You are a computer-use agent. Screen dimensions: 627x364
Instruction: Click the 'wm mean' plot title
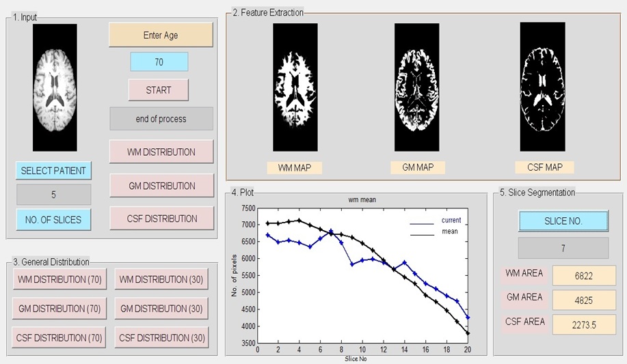pos(362,200)
